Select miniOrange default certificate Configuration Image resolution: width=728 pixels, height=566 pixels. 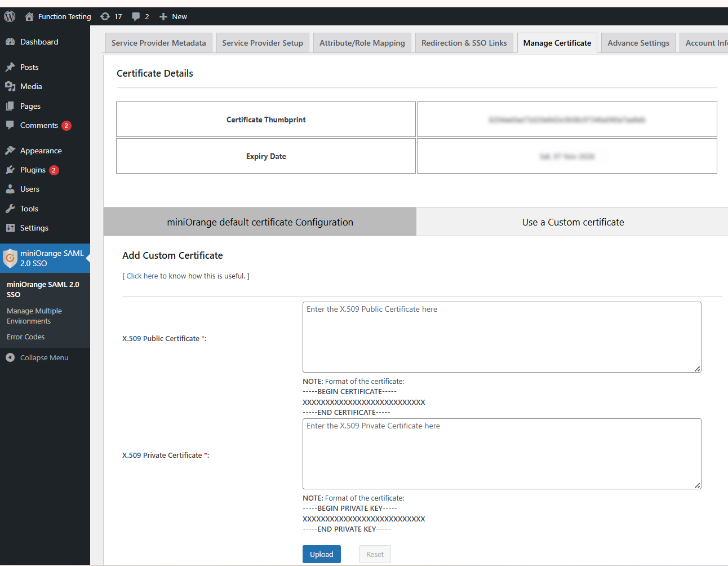260,222
